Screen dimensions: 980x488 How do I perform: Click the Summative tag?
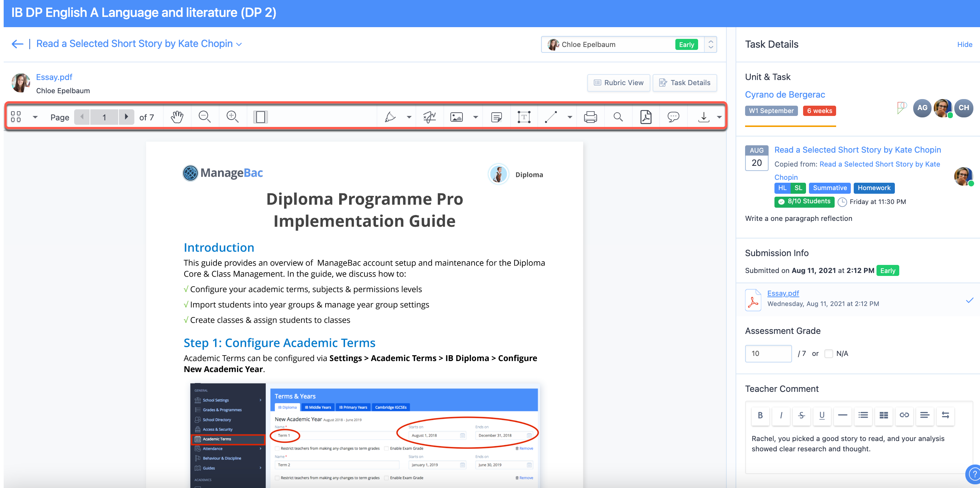pyautogui.click(x=830, y=188)
